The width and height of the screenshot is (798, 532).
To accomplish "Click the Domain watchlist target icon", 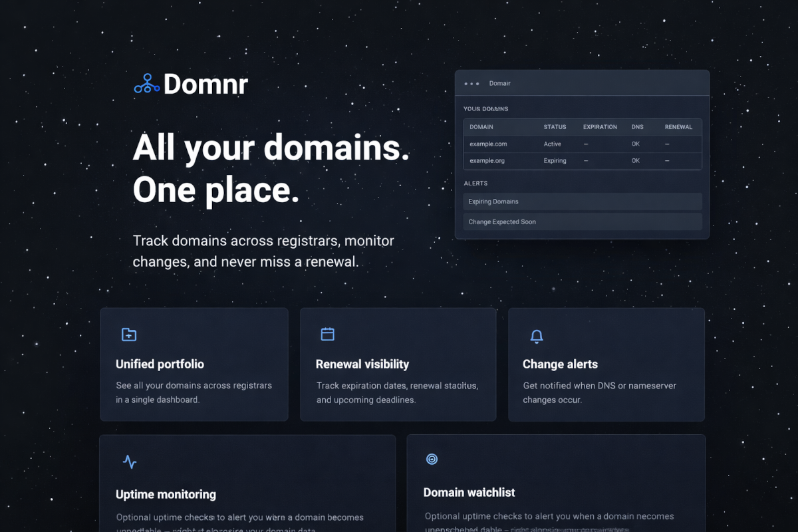I will click(432, 459).
